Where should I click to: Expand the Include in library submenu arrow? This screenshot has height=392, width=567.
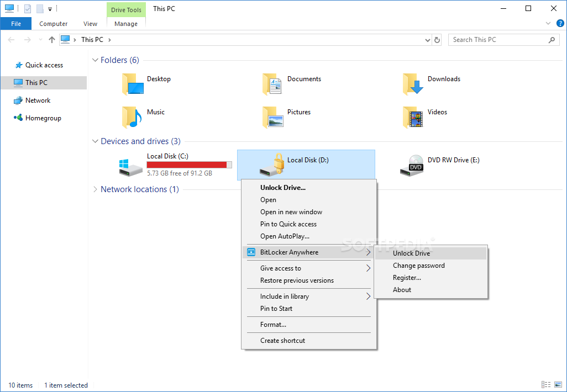point(369,296)
